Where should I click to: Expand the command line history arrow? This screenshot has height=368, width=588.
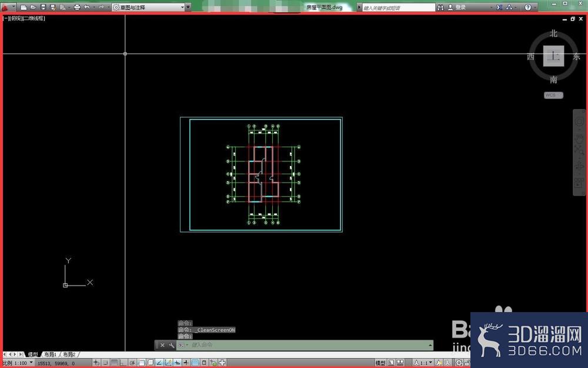coord(430,345)
